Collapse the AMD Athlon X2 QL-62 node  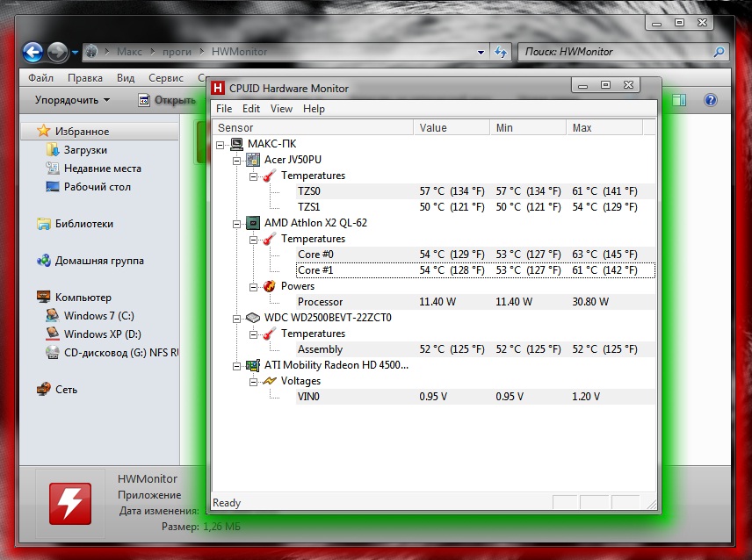[x=237, y=224]
